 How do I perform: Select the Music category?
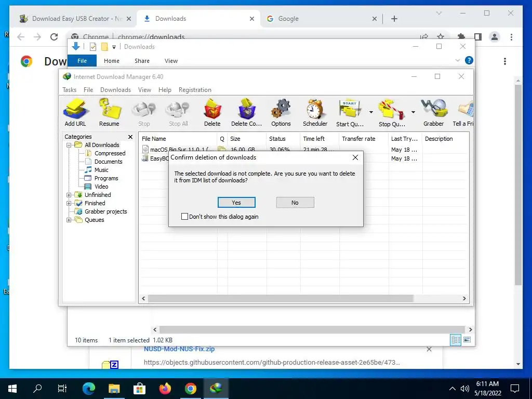pos(101,170)
